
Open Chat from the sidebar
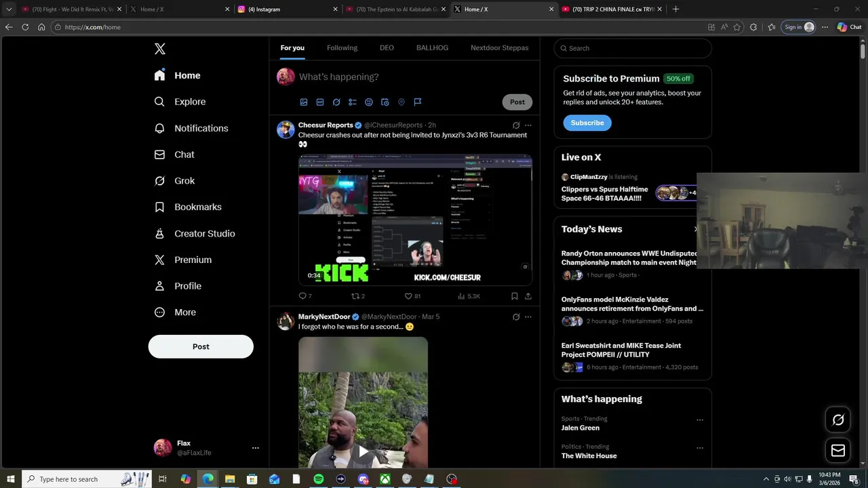174,155
